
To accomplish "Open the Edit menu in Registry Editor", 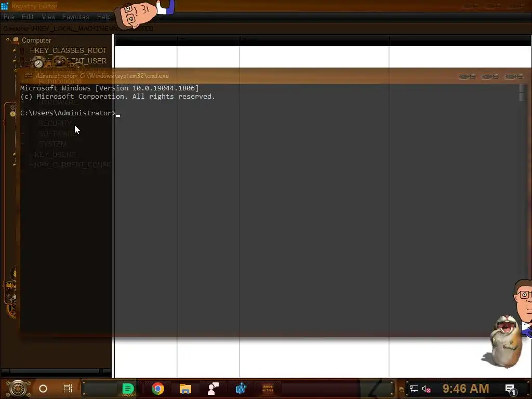I will click(x=28, y=17).
